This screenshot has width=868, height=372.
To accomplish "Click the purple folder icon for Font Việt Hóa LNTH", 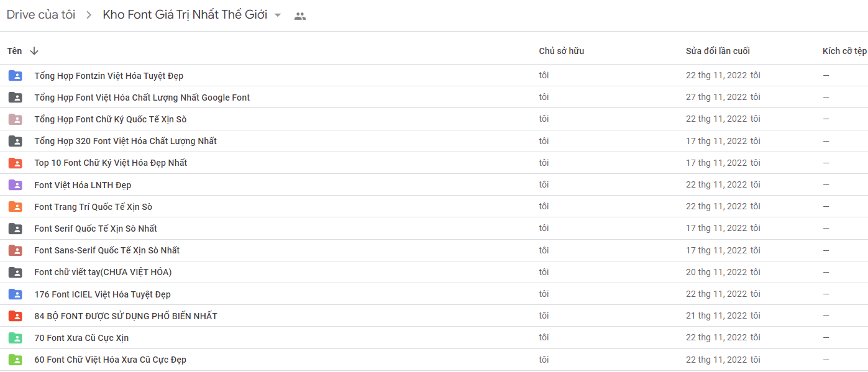I will point(15,185).
